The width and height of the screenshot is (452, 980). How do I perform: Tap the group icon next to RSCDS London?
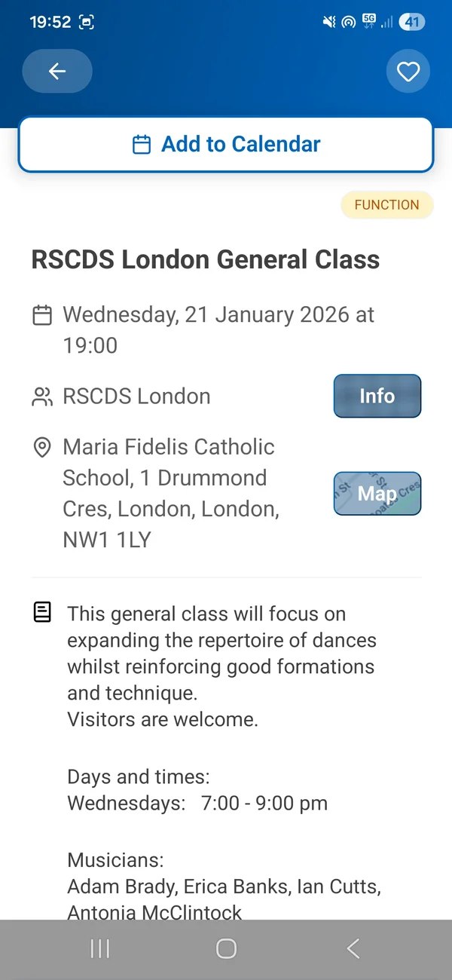click(41, 396)
